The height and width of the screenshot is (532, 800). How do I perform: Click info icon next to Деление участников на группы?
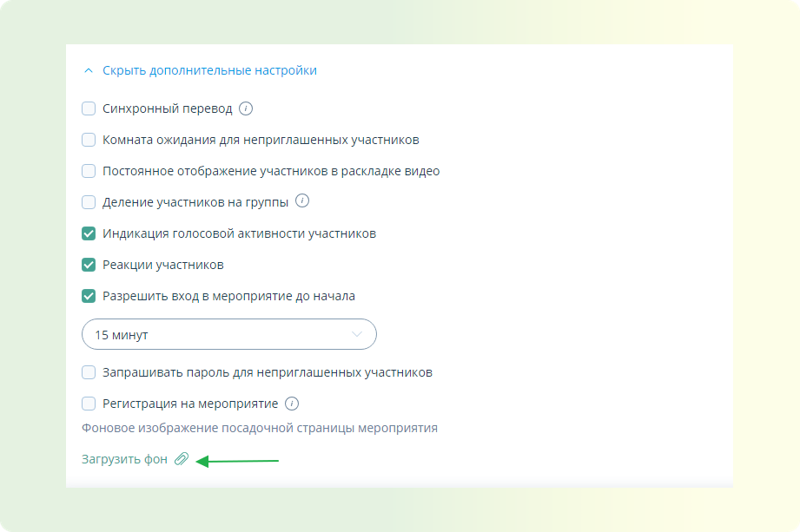pyautogui.click(x=302, y=201)
